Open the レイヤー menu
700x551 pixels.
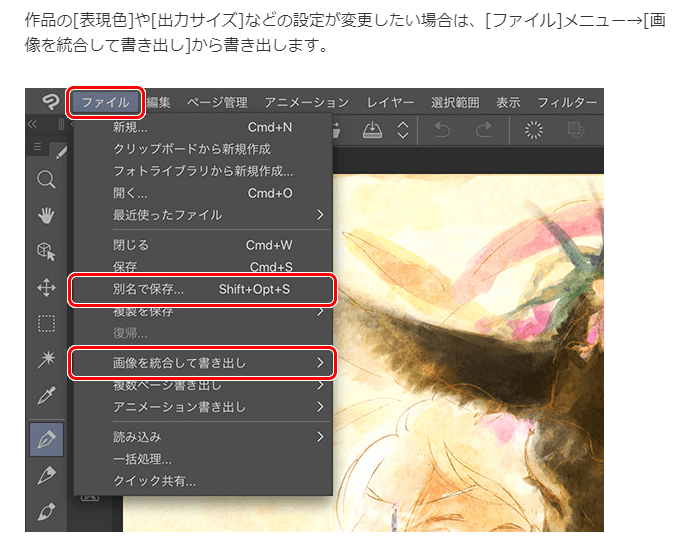pos(390,102)
